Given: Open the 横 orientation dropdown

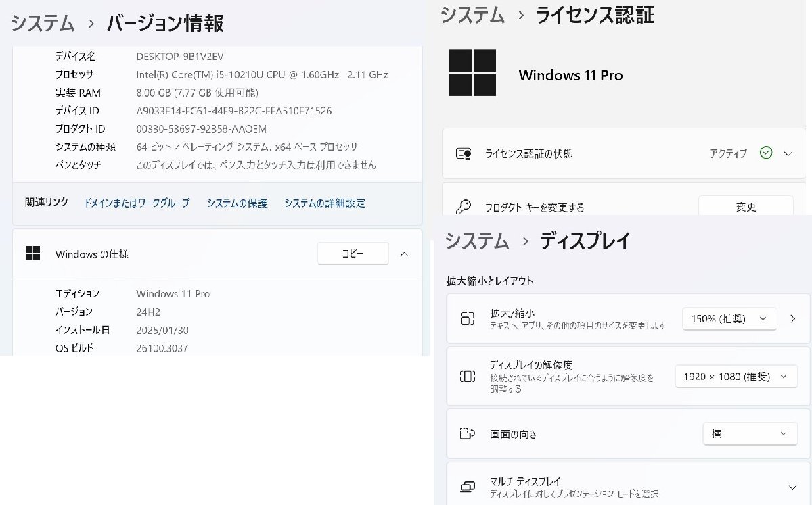Looking at the screenshot, I should click(750, 434).
